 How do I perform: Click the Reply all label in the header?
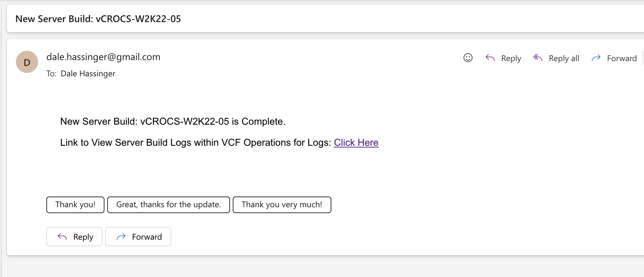pos(564,58)
